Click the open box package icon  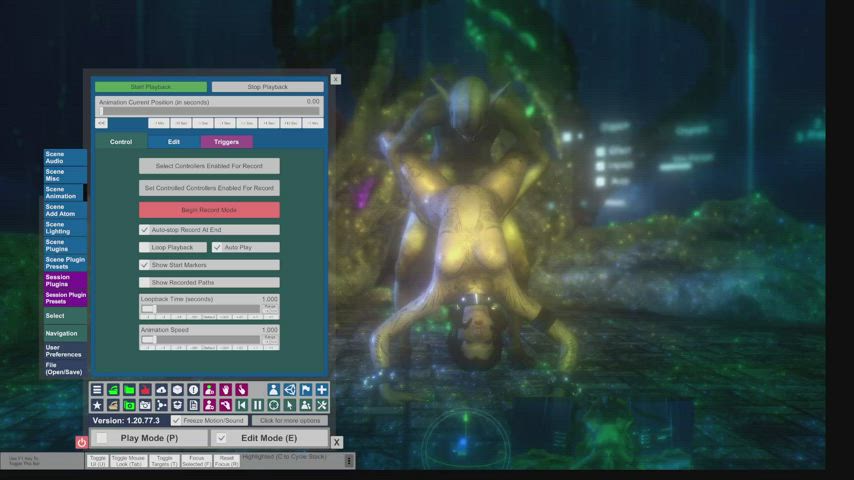point(178,405)
